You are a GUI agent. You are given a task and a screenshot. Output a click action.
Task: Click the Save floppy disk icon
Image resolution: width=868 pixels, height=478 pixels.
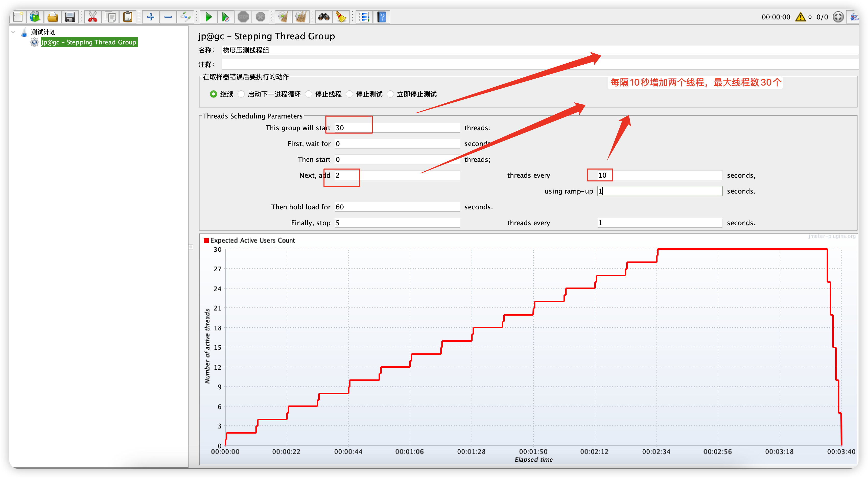click(70, 17)
